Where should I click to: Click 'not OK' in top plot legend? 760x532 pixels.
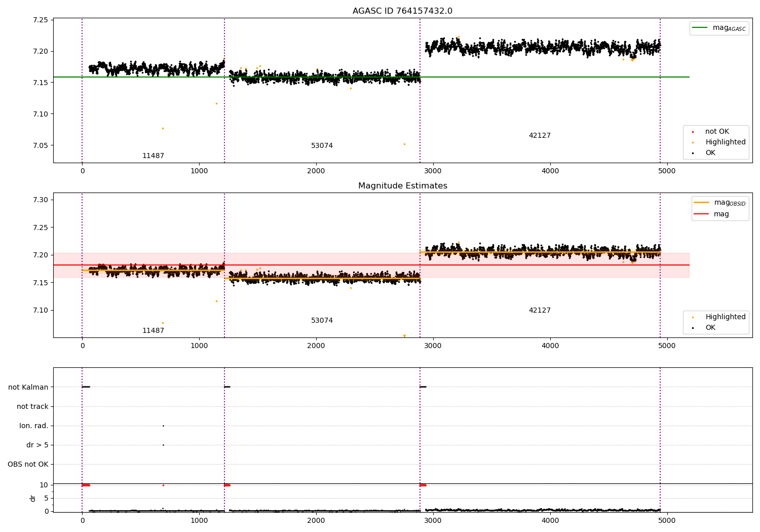point(717,132)
